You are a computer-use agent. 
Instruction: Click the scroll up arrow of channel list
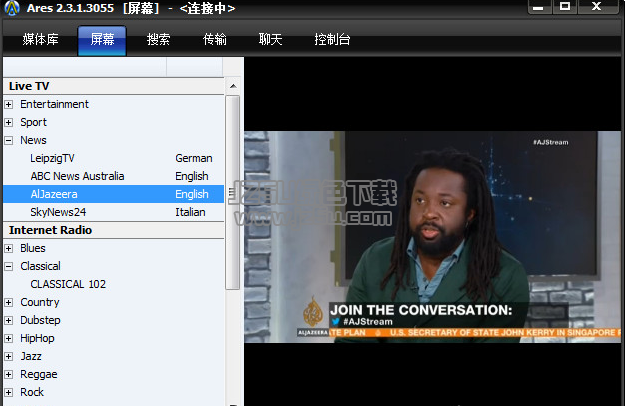(233, 86)
